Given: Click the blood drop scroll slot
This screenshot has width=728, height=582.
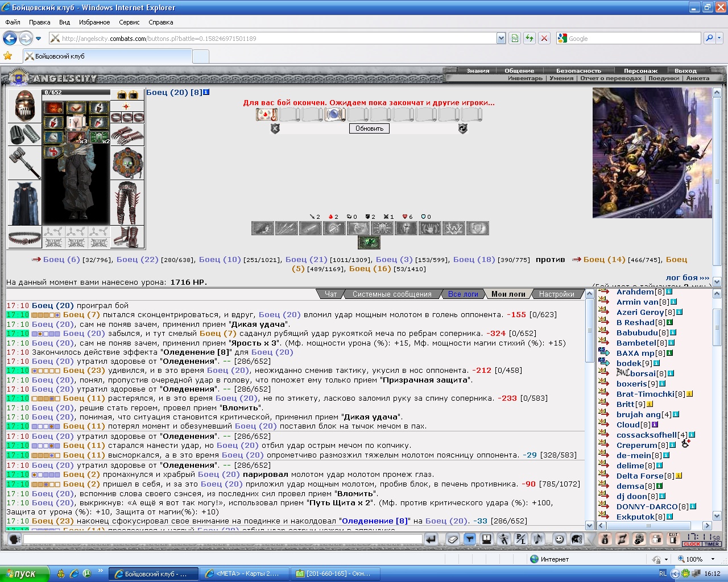Looking at the screenshot, I should [266, 114].
